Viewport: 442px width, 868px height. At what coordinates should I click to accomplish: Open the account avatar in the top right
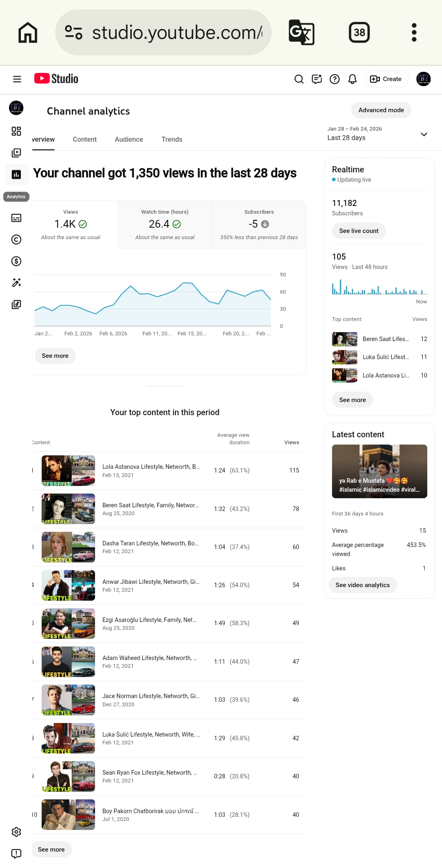pyautogui.click(x=423, y=79)
